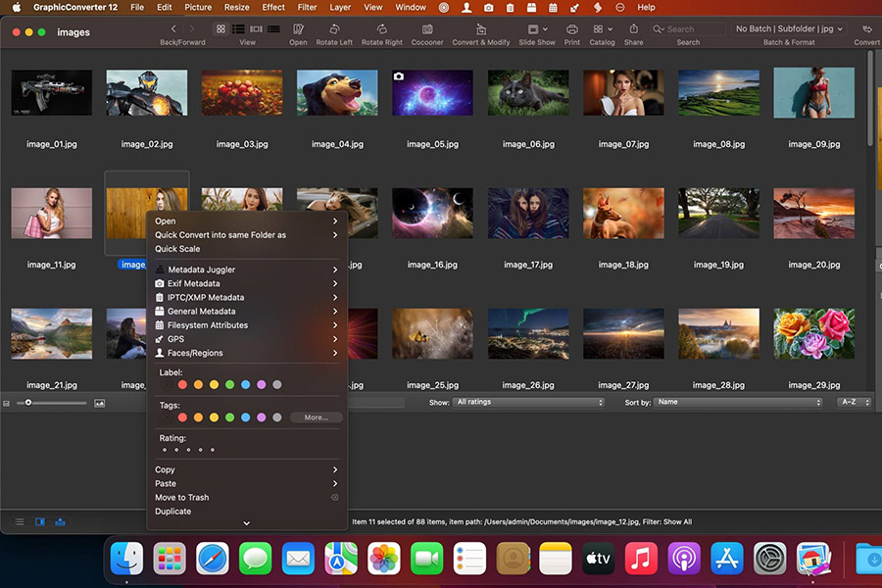The image size is (882, 588).
Task: Open the Show All ratings dropdown
Action: coord(529,402)
